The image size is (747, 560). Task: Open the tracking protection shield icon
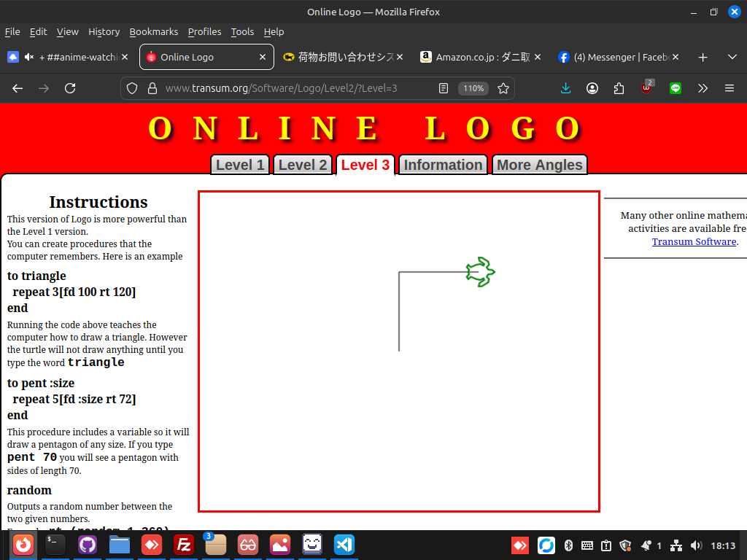[132, 88]
